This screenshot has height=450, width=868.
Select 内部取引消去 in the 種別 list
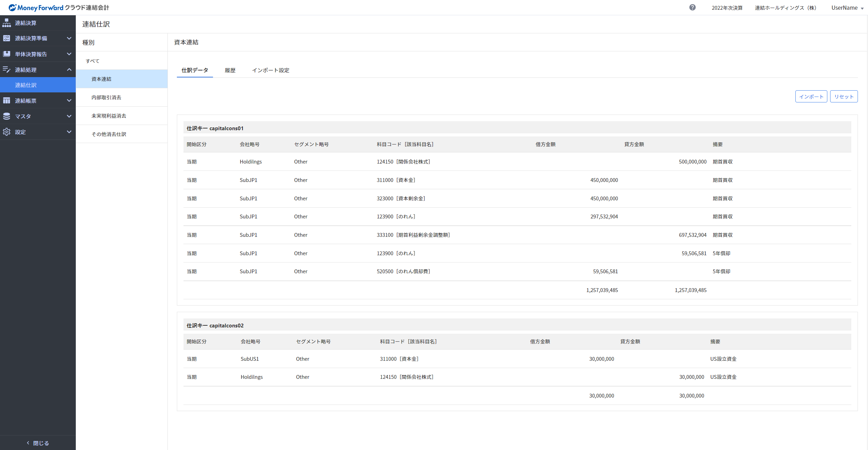pyautogui.click(x=106, y=98)
